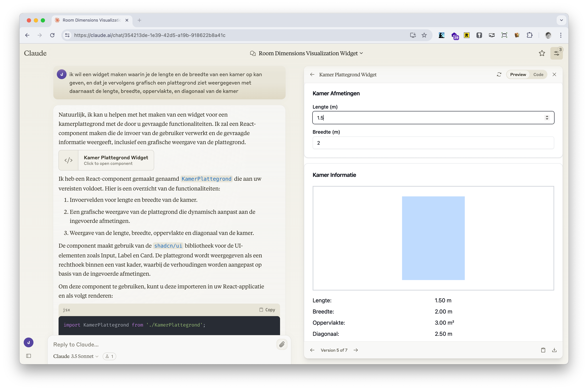Open the Claude 3.5 Sonnet model selector
Screen dimensions: 588x390
[x=76, y=356]
